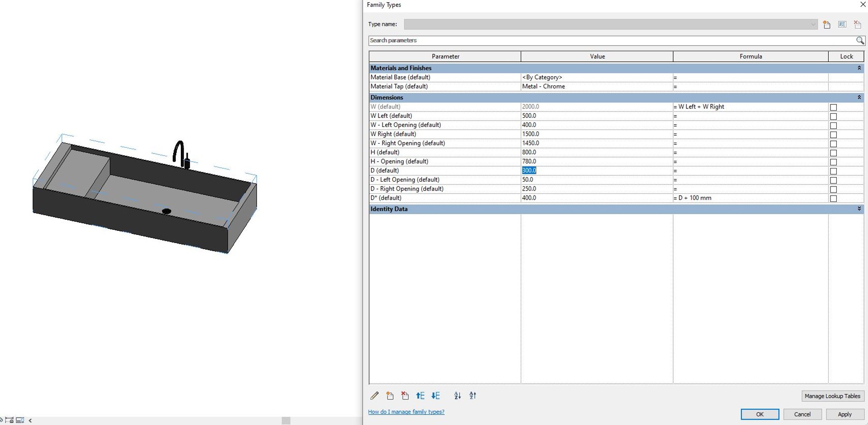Click the search magnifier icon

860,41
